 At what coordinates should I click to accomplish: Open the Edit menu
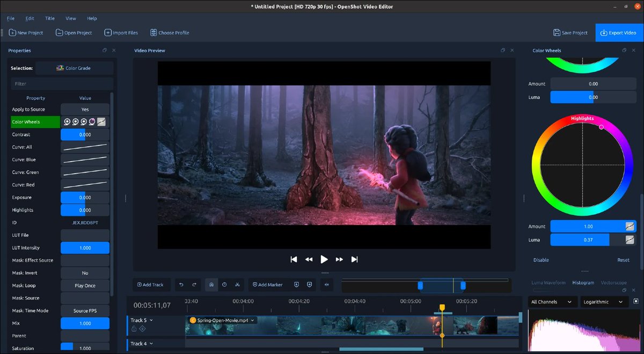[30, 18]
